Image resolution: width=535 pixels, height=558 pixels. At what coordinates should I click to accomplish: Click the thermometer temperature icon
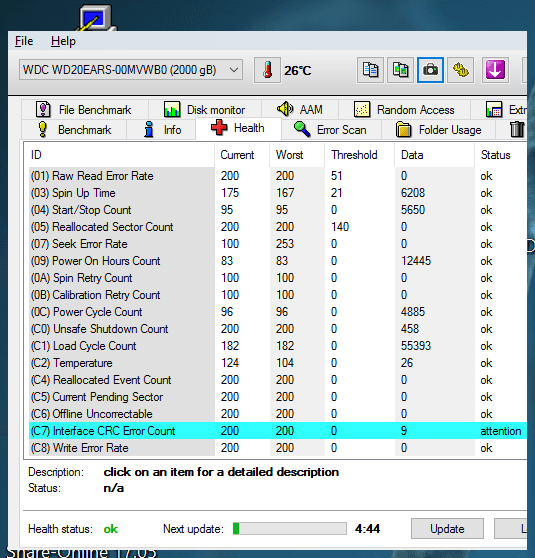267,70
